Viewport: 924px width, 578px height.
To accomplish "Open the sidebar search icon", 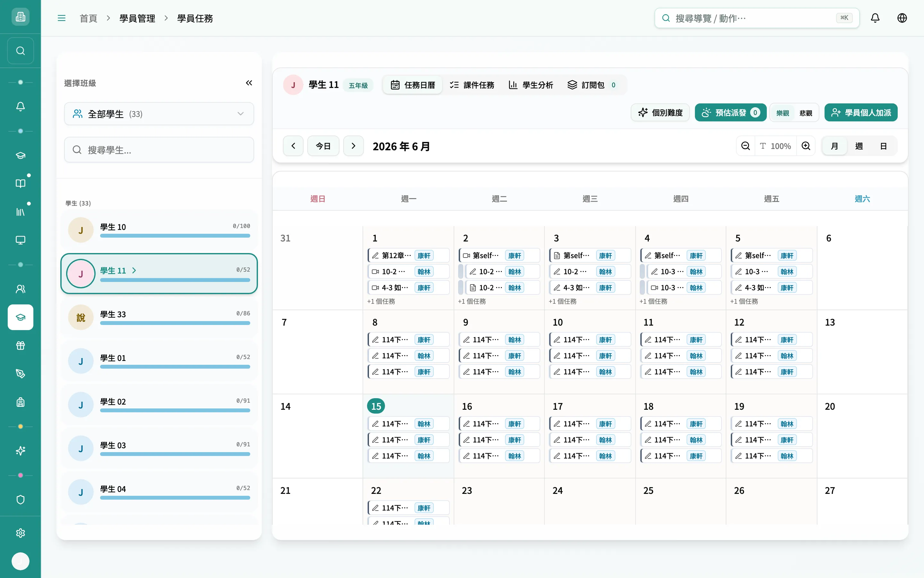I will (x=21, y=51).
